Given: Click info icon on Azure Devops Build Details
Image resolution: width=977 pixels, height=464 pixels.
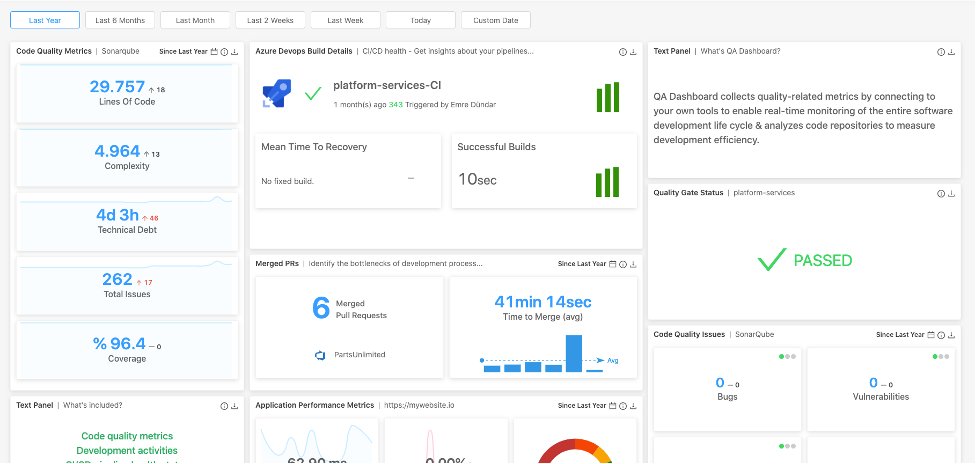Looking at the screenshot, I should coord(622,52).
